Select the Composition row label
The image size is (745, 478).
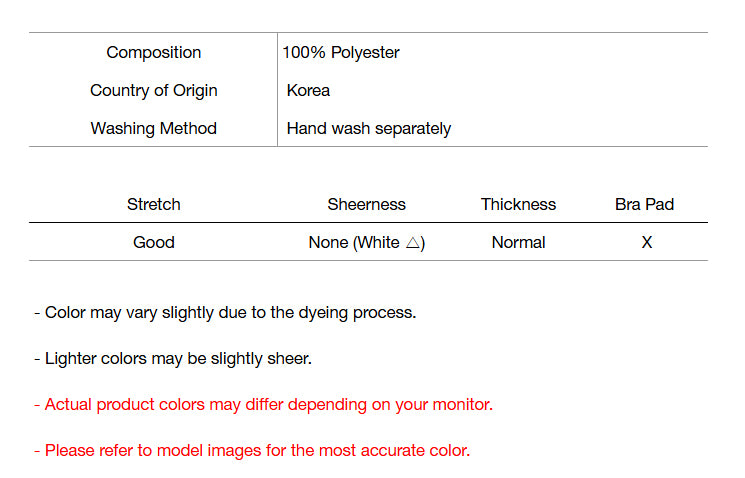[153, 53]
